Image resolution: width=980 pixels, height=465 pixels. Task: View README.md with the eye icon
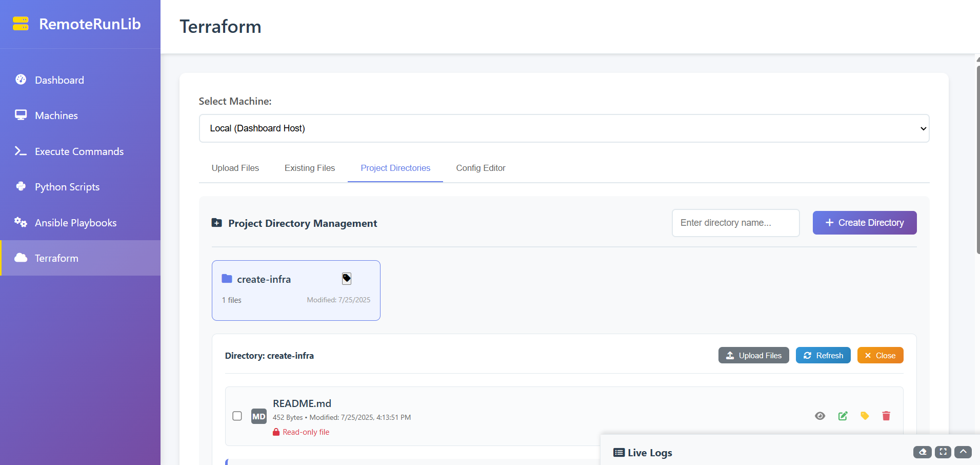pyautogui.click(x=820, y=416)
